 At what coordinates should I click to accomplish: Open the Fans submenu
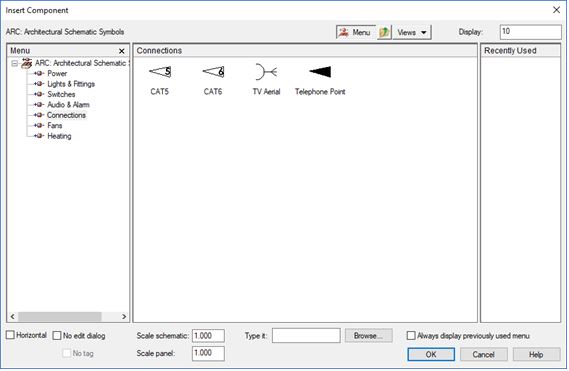click(x=55, y=126)
